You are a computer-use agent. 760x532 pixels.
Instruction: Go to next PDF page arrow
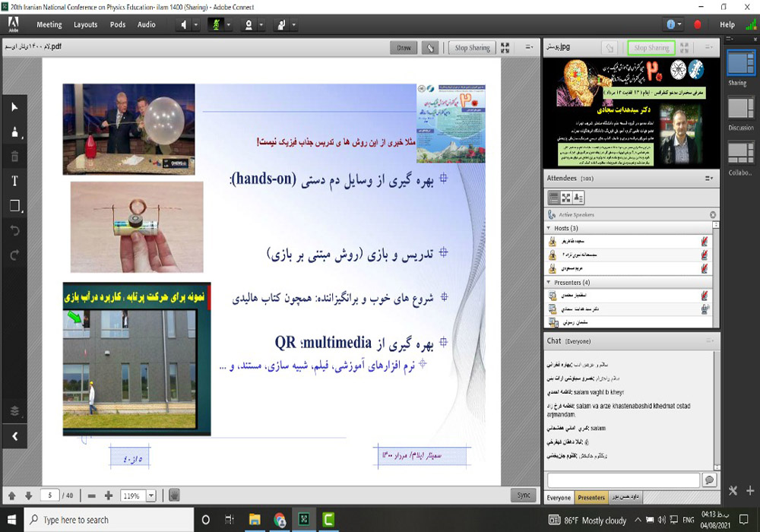[28, 496]
